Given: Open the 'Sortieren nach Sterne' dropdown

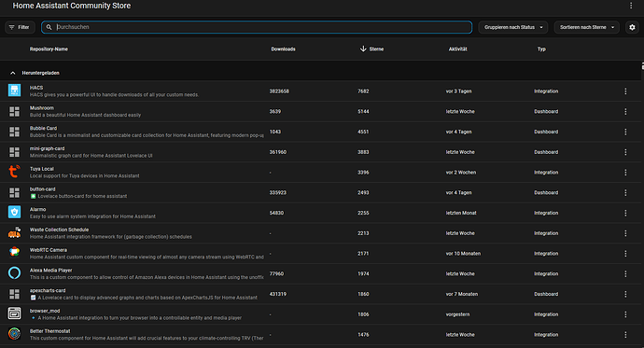Looking at the screenshot, I should [586, 27].
